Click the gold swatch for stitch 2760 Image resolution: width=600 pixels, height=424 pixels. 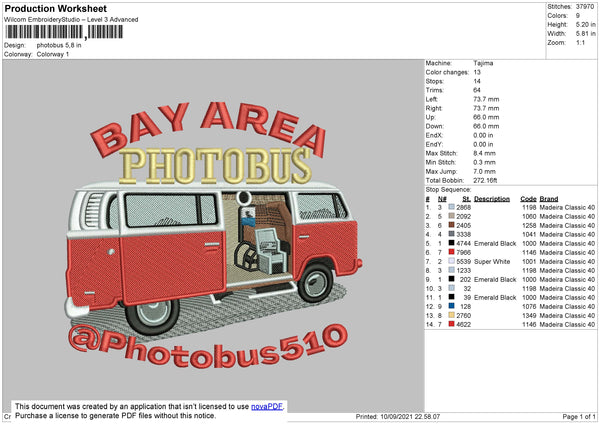452,315
